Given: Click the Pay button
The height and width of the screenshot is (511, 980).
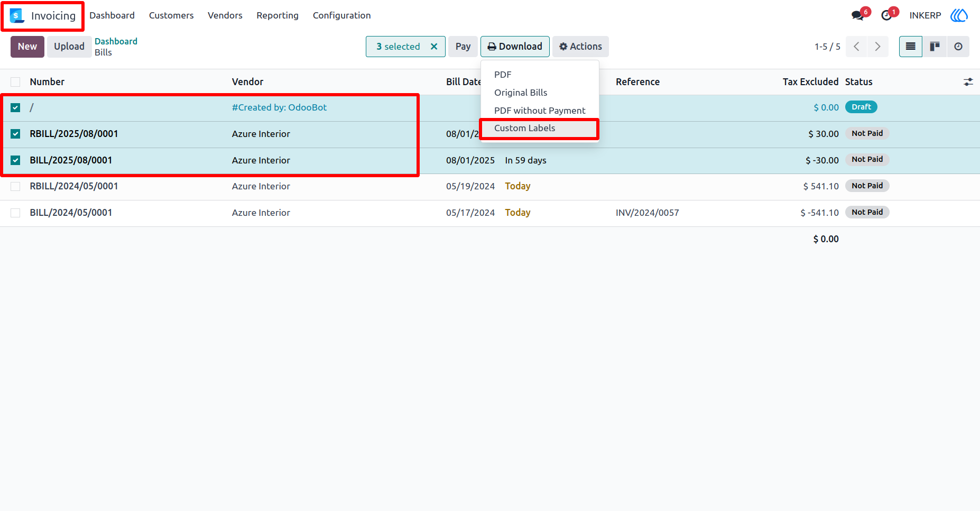Looking at the screenshot, I should click(x=463, y=47).
